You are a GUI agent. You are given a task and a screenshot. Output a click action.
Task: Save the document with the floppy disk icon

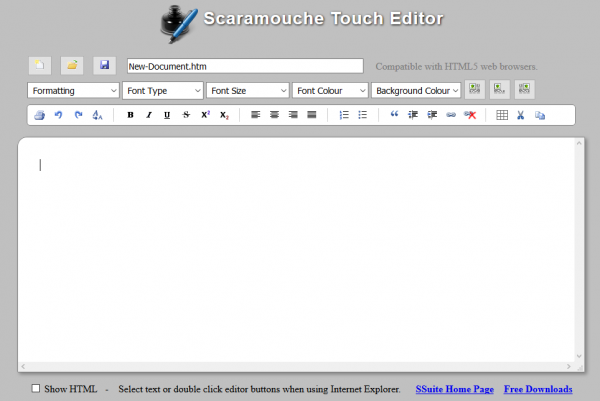104,65
